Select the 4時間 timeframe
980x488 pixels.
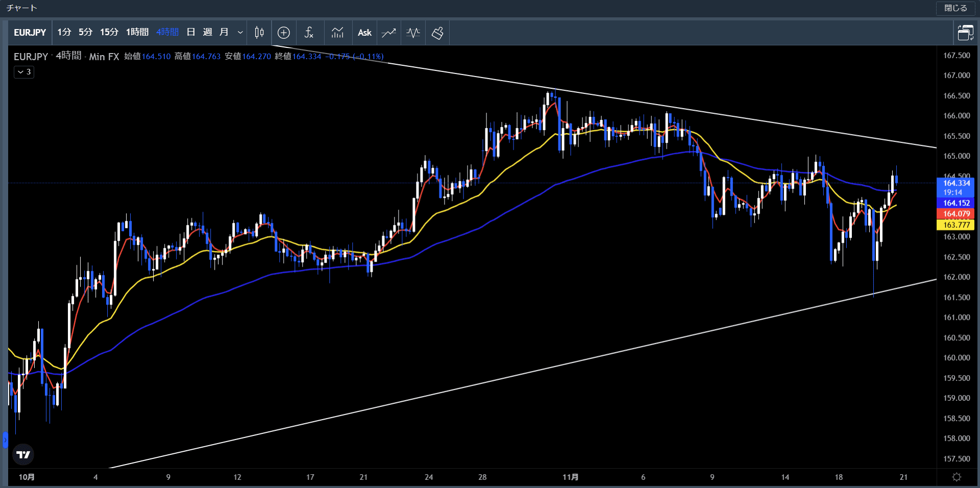167,32
